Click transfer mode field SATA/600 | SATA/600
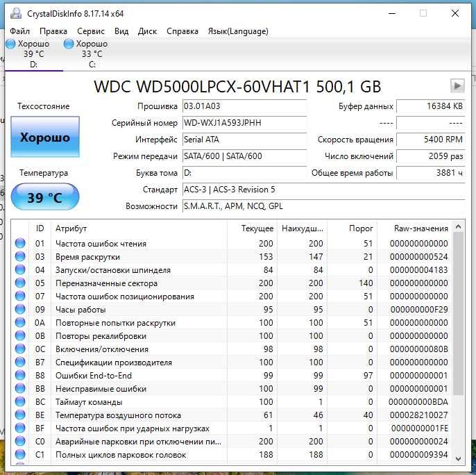Image resolution: width=476 pixels, height=475 pixels. pos(244,156)
